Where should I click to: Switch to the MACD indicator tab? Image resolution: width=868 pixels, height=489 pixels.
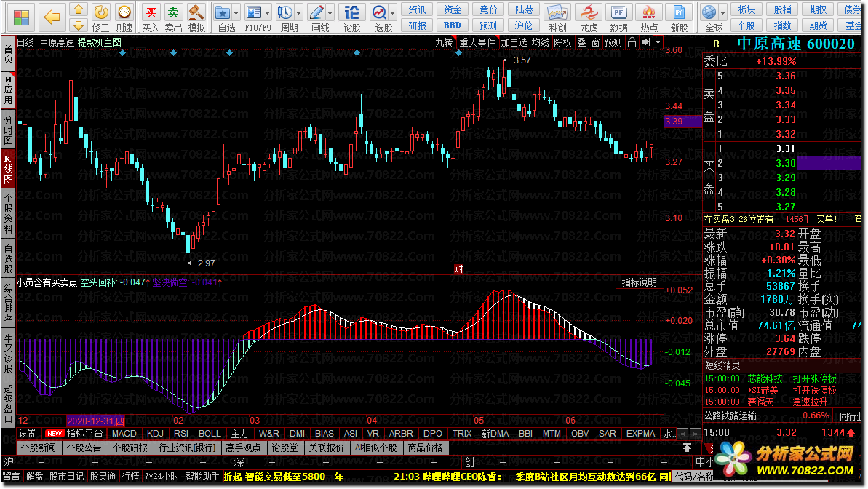[x=124, y=434]
